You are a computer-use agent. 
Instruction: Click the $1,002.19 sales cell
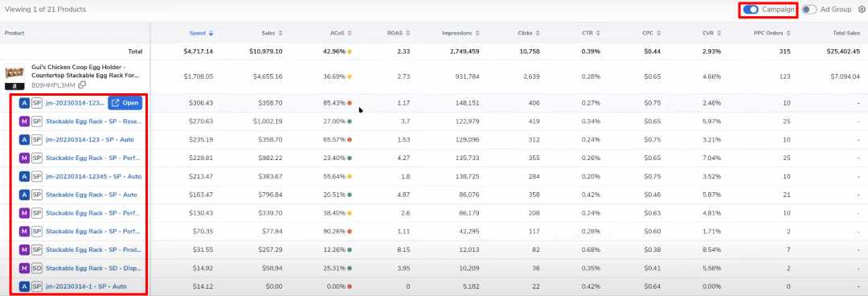click(x=268, y=121)
